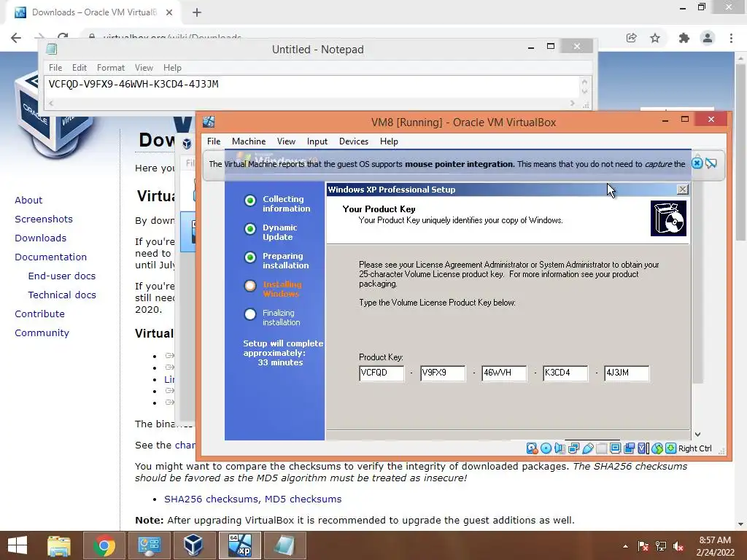Click the CPU virtualization 'V' chip icon
Image resolution: width=747 pixels, height=560 pixels.
643,448
